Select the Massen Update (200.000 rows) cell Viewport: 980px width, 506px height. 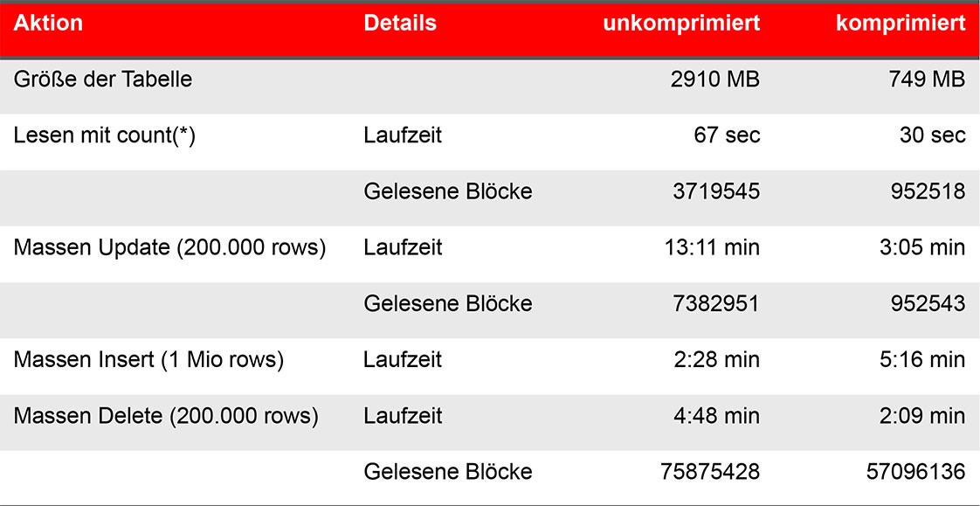pyautogui.click(x=170, y=248)
